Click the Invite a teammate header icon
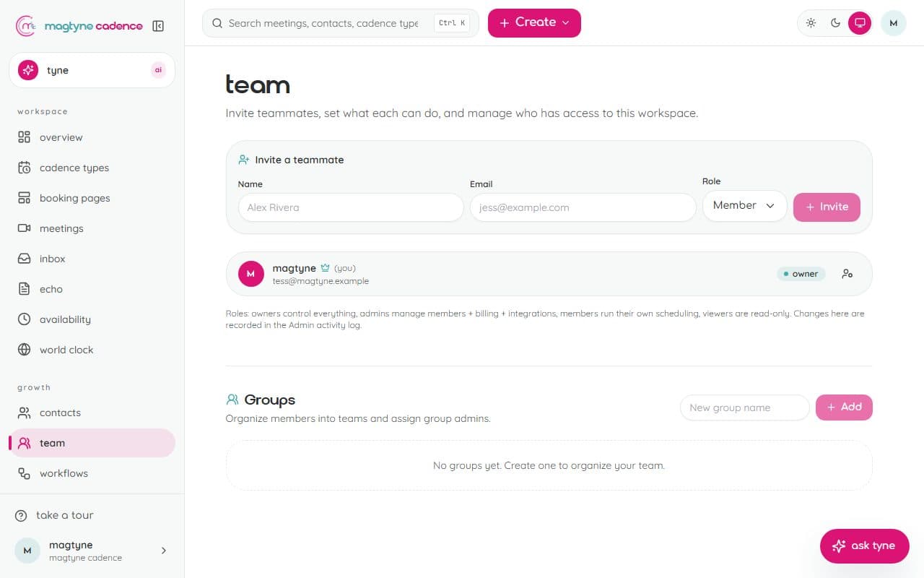The width and height of the screenshot is (924, 578). [x=244, y=160]
